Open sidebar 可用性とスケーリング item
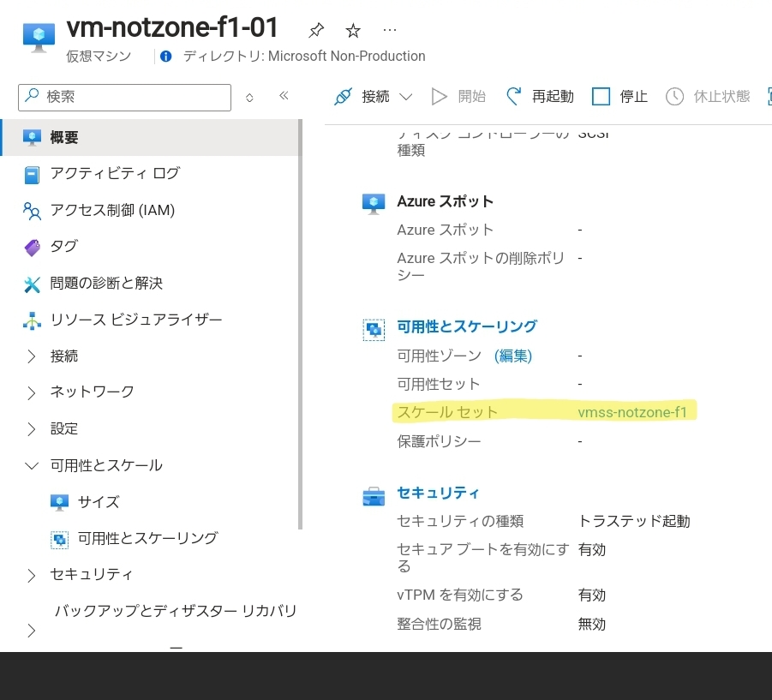The image size is (772, 700). click(x=149, y=539)
